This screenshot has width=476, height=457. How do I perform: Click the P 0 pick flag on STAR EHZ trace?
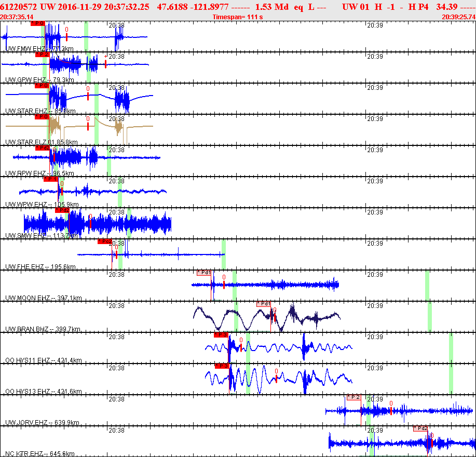[x=42, y=86]
